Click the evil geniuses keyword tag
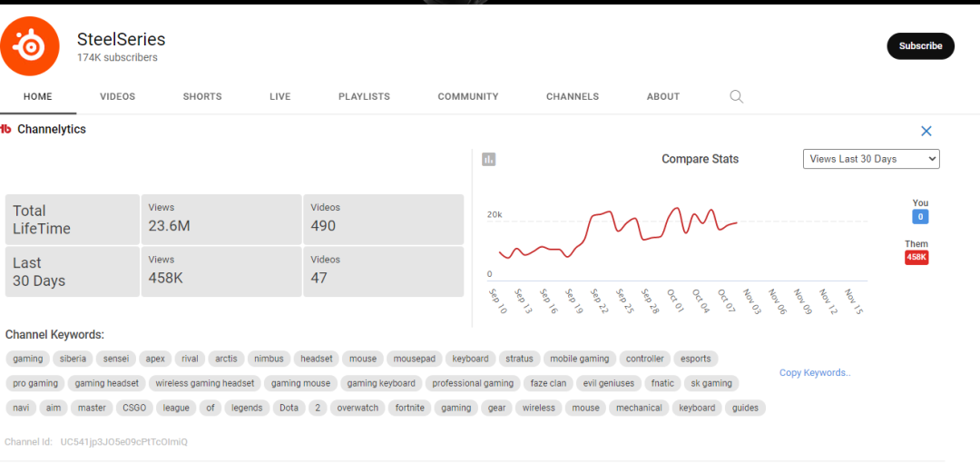 point(609,383)
